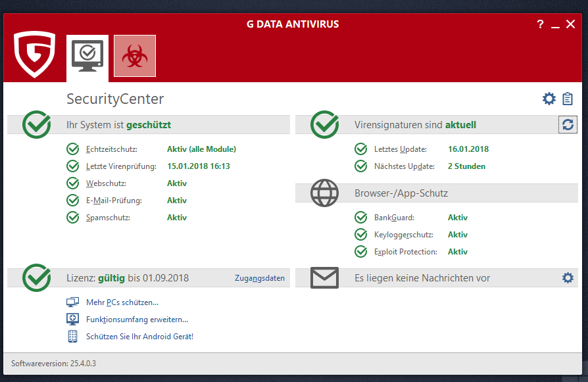
Task: Click the Aktiv status for Webschutz
Action: pos(177,183)
